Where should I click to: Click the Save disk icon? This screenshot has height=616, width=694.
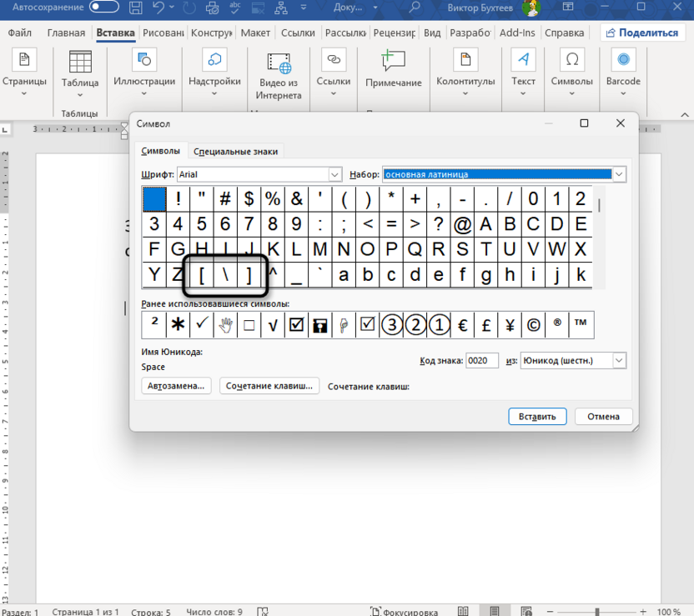[136, 8]
